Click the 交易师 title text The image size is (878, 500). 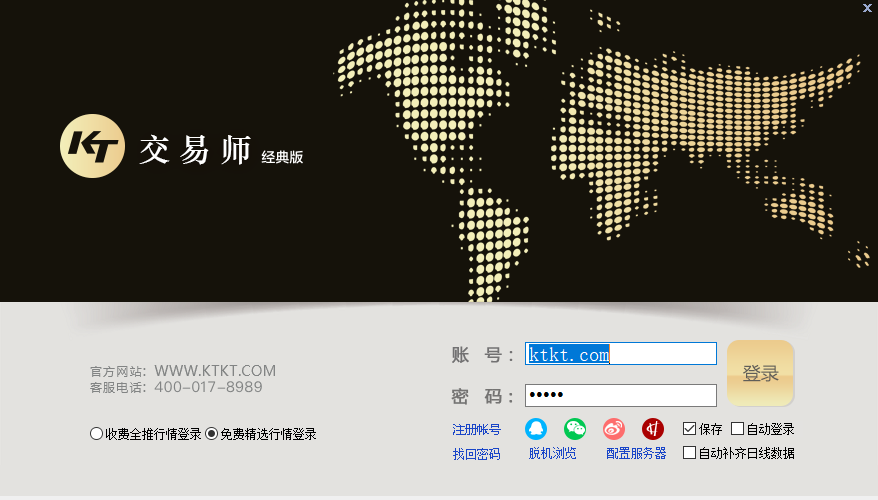pyautogui.click(x=195, y=150)
